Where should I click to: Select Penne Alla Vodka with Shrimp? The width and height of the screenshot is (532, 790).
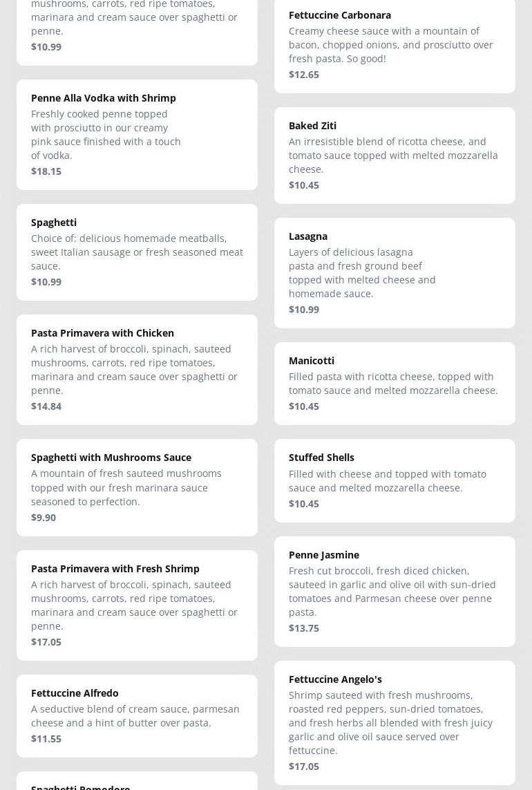tap(104, 98)
